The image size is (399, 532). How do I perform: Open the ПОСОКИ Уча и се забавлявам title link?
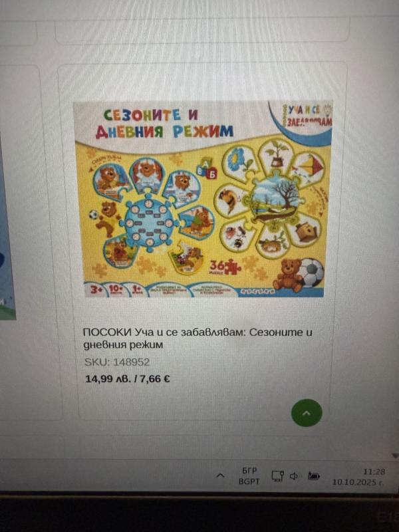[x=198, y=338]
